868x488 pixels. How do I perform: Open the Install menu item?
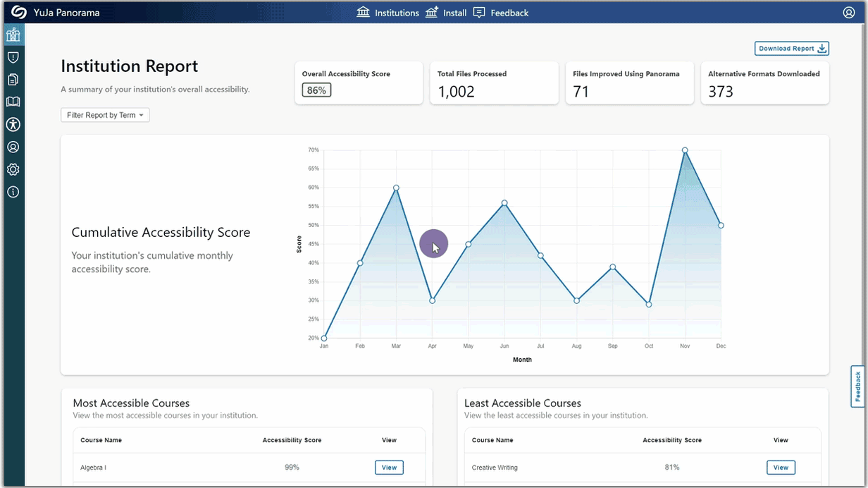tap(446, 13)
